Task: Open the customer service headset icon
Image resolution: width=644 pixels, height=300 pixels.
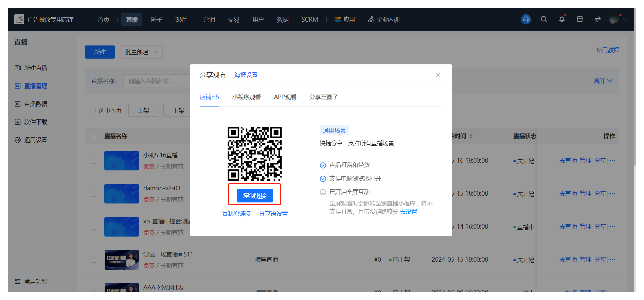Action: click(x=526, y=19)
